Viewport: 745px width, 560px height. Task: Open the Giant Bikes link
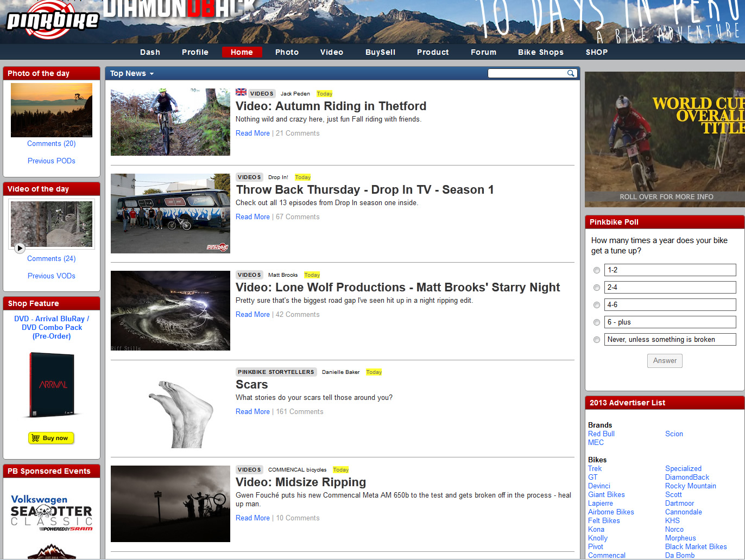606,495
